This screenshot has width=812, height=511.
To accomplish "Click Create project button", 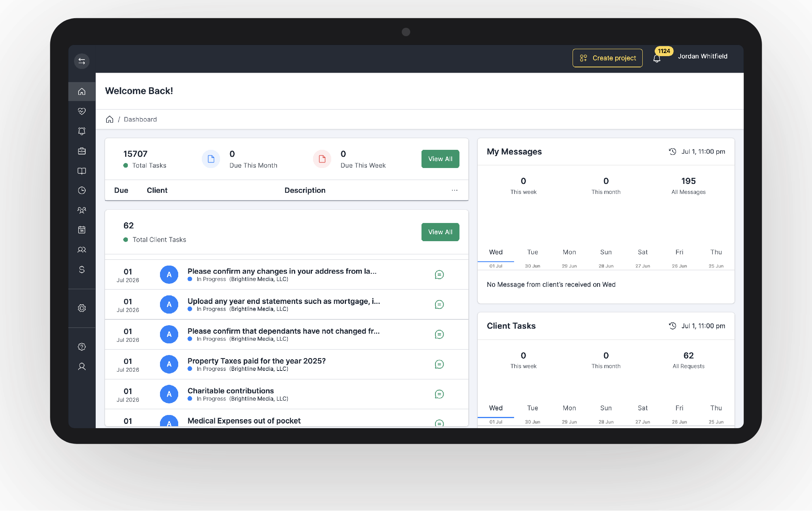I will [x=607, y=58].
